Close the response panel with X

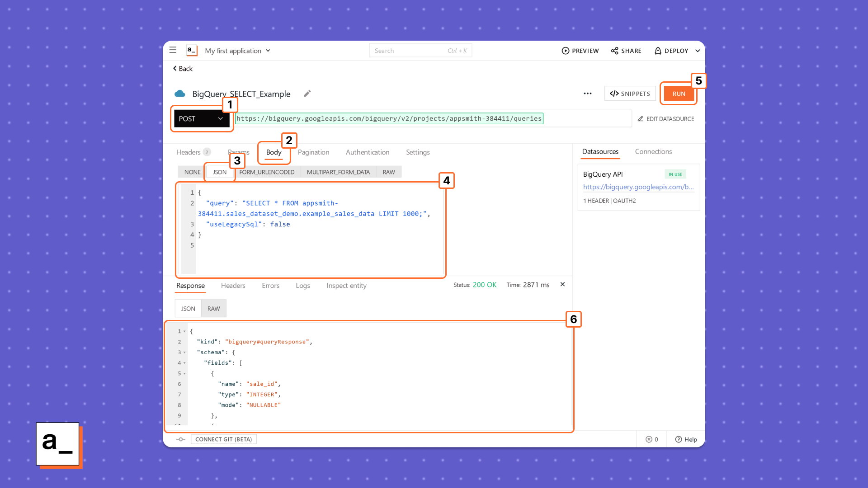pos(562,284)
